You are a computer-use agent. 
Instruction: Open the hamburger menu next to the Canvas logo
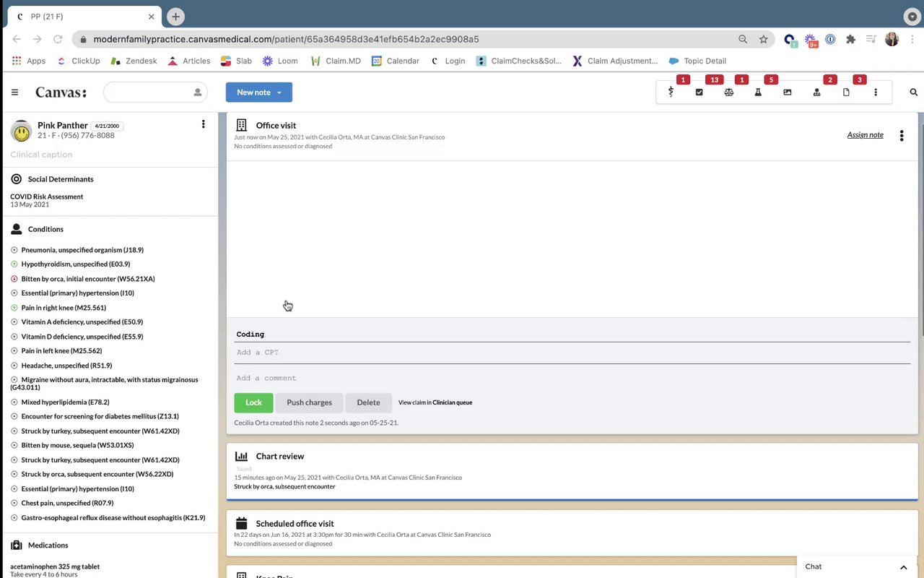(14, 92)
